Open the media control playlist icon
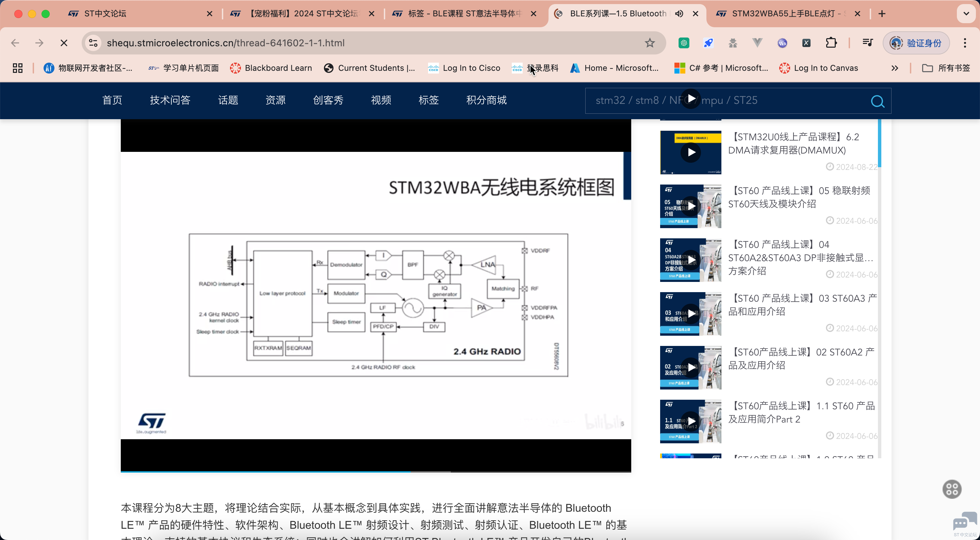Image resolution: width=980 pixels, height=540 pixels. click(x=868, y=43)
